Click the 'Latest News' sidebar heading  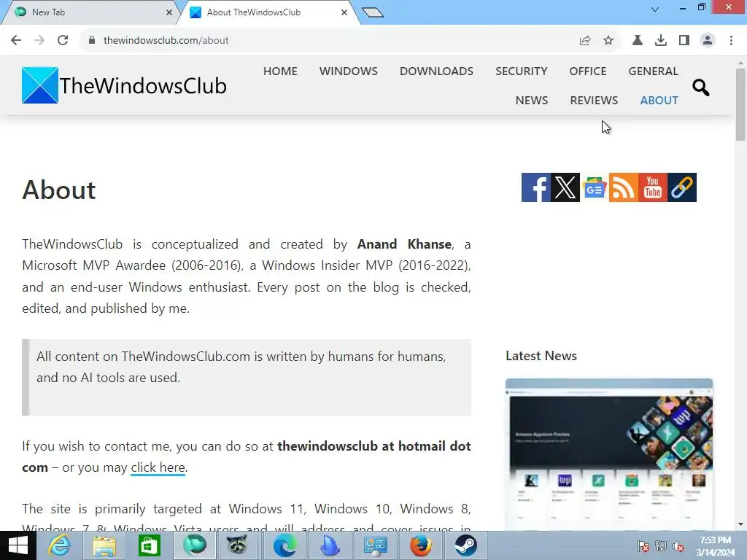541,356
